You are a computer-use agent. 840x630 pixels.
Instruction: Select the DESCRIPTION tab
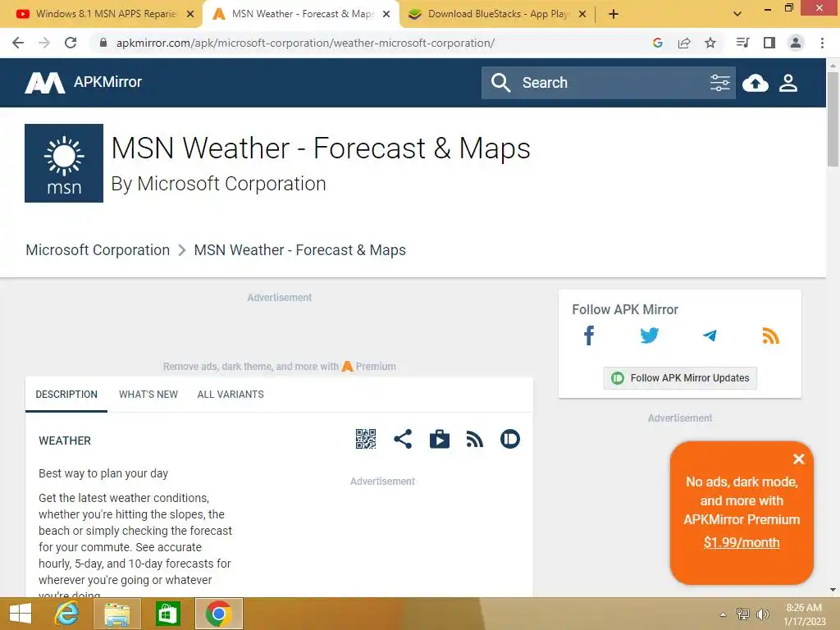pos(66,395)
